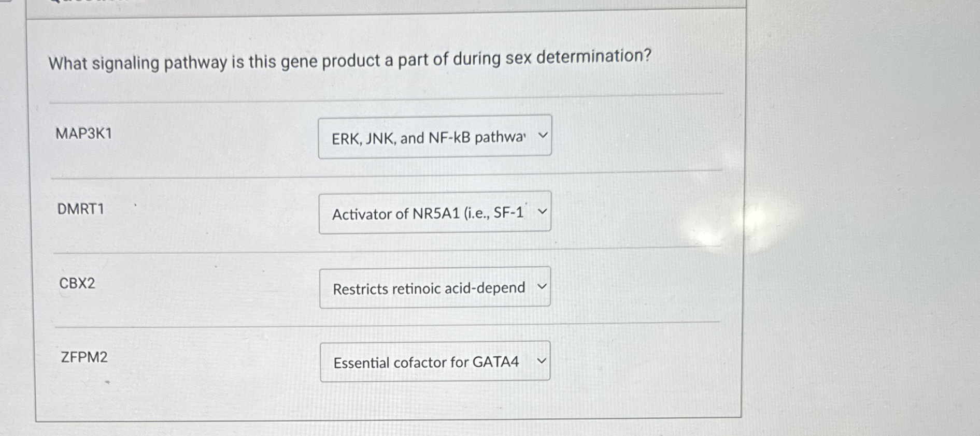Open the MAP3K1 answer dropdown
The width and height of the screenshot is (980, 436).
click(435, 136)
